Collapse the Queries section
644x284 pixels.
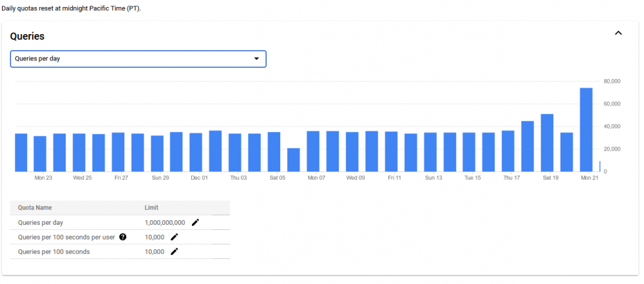[x=618, y=33]
